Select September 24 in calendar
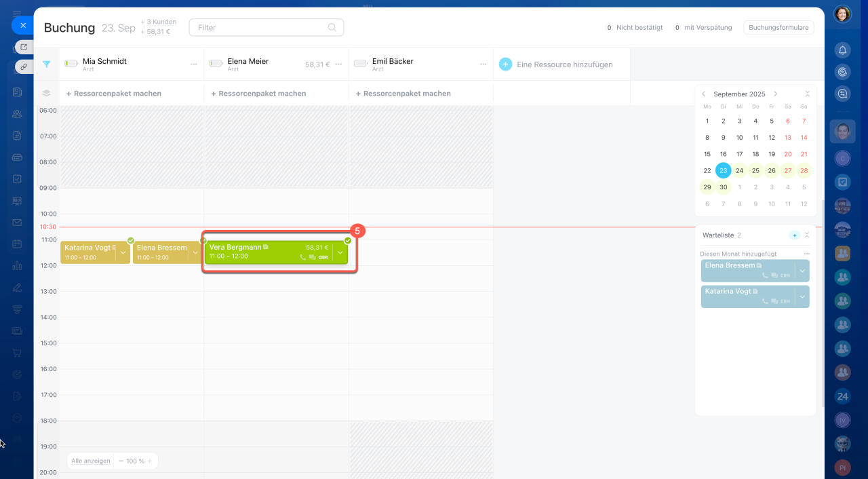This screenshot has height=479, width=868. (739, 170)
